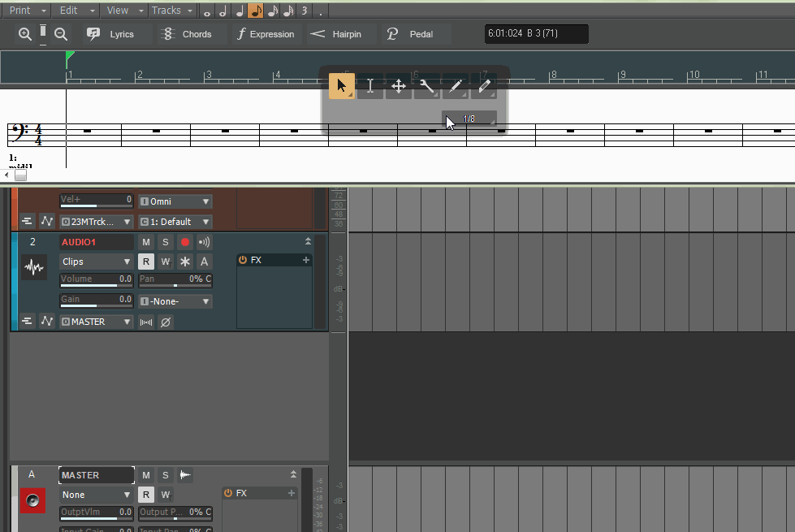Image resolution: width=795 pixels, height=532 pixels.
Task: Select the quarter note duration
Action: [240, 11]
